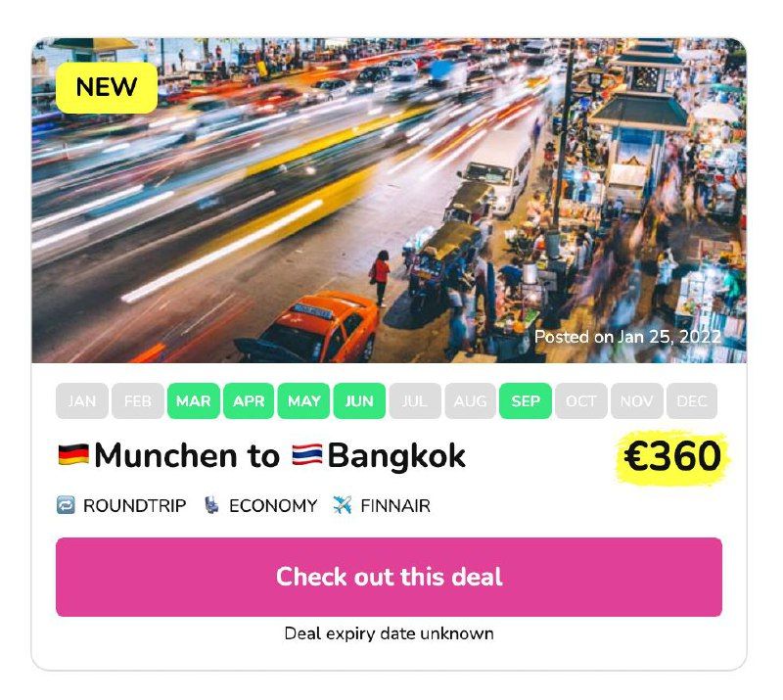783x700 pixels.
Task: Click the yellow NEW badge
Action: coord(107,87)
